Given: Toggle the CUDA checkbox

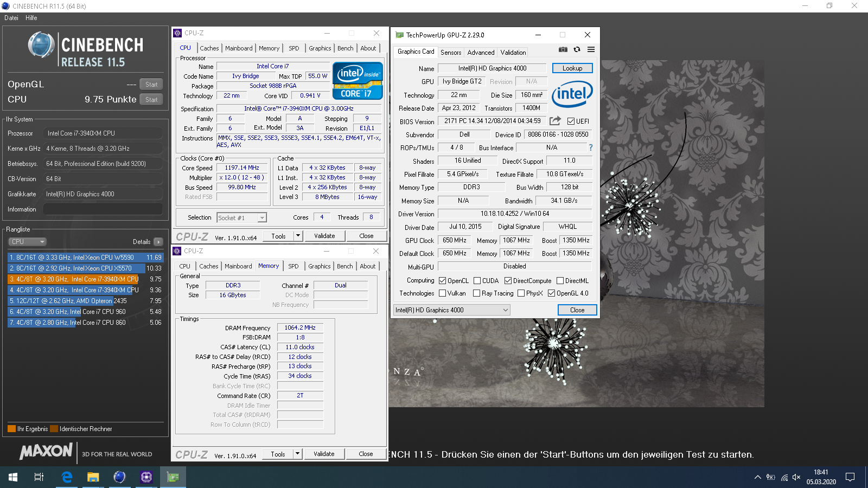Looking at the screenshot, I should (477, 281).
